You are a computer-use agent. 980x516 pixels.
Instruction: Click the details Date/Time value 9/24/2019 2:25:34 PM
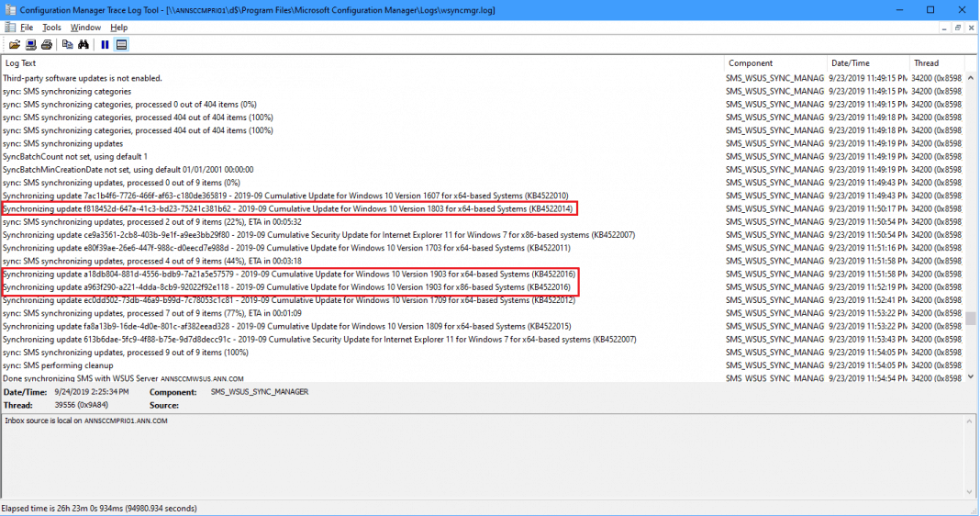click(x=91, y=392)
